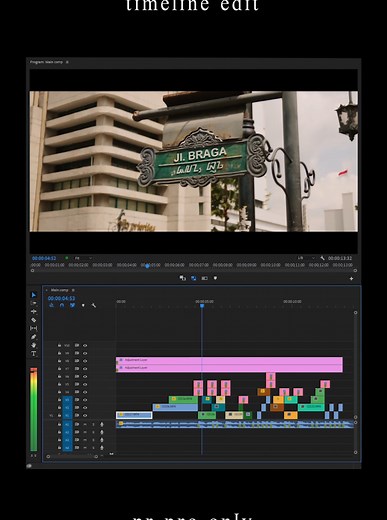Toggle sync lock on track V2
This screenshot has height=520, width=387.
click(x=77, y=408)
